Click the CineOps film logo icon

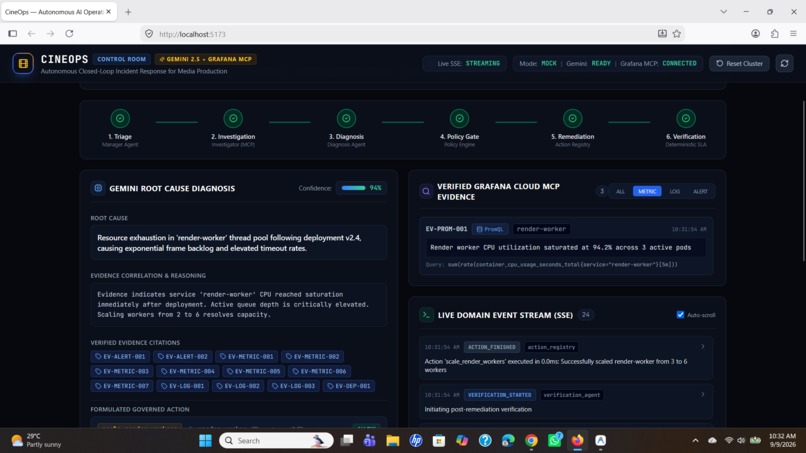(x=23, y=63)
